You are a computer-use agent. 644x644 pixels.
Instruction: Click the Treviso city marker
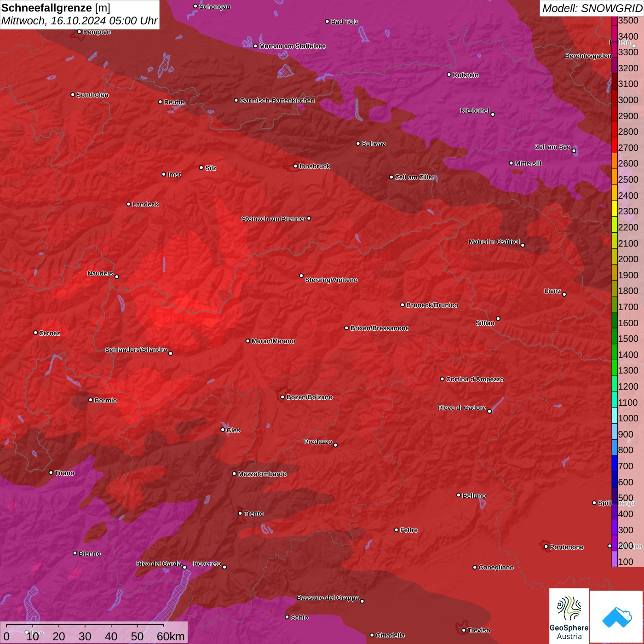tap(464, 630)
